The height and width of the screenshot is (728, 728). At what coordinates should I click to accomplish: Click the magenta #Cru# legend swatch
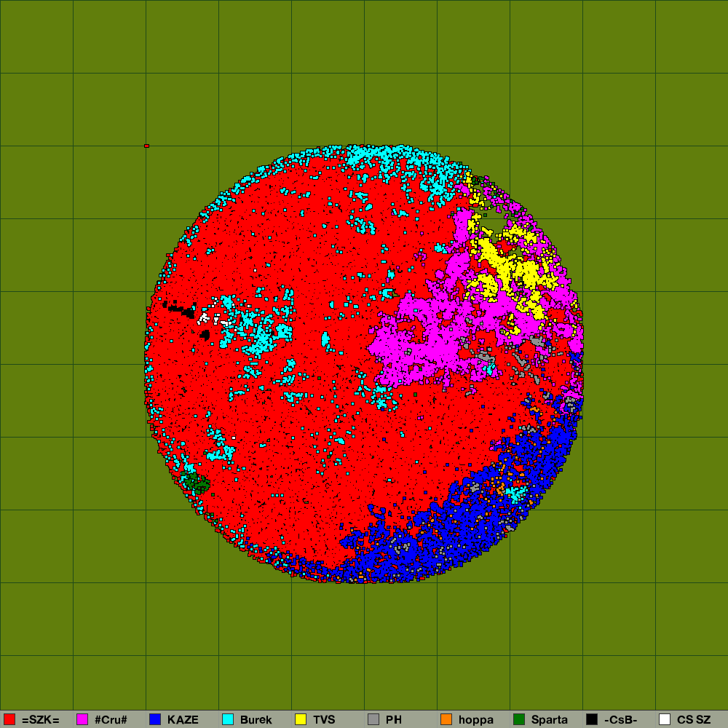[82, 719]
